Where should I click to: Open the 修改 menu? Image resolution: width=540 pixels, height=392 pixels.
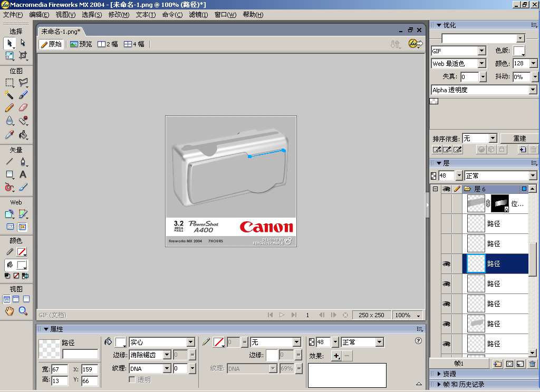(x=119, y=14)
